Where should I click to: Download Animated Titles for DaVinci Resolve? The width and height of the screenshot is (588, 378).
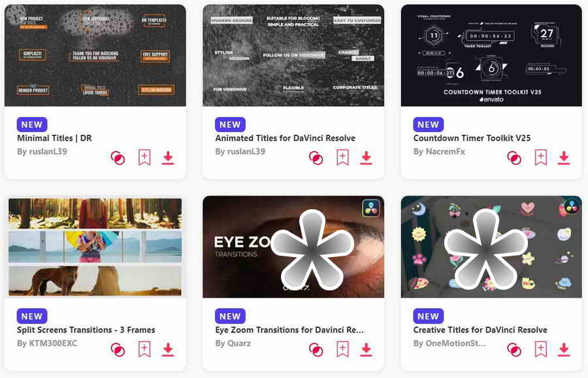point(366,158)
